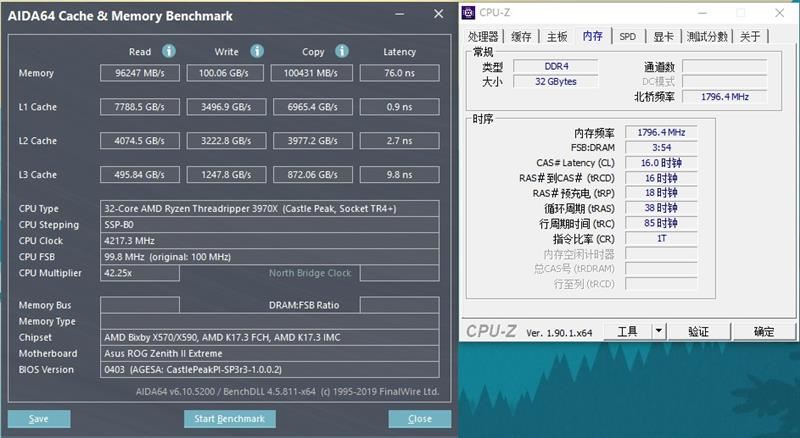Switch to the 测试分数 tab
800x438 pixels.
[x=707, y=36]
